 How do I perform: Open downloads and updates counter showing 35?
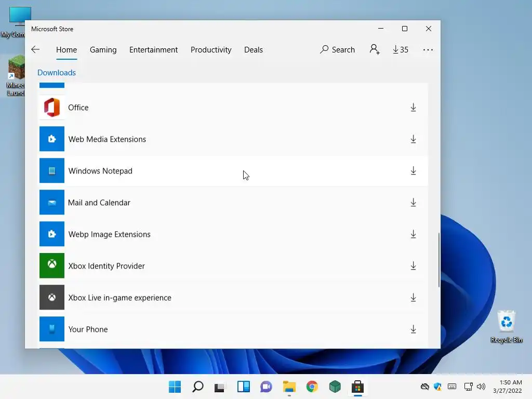click(401, 49)
